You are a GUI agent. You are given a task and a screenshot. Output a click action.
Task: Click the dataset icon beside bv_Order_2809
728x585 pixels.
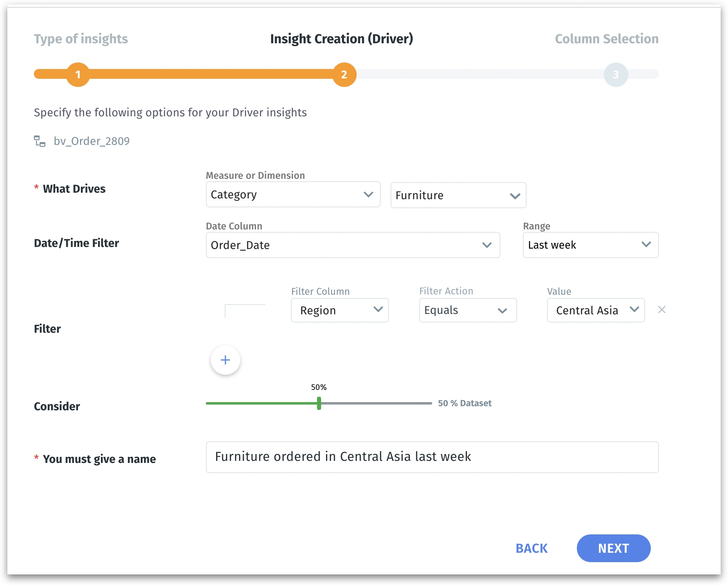[40, 141]
